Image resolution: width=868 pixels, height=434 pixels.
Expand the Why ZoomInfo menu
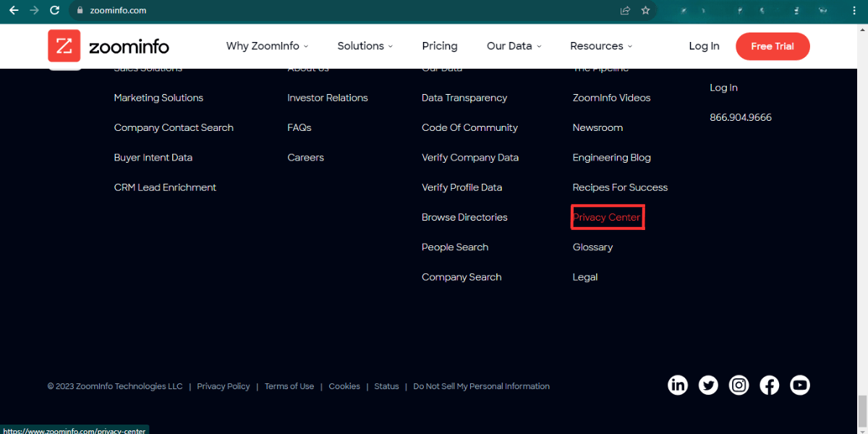pos(267,46)
